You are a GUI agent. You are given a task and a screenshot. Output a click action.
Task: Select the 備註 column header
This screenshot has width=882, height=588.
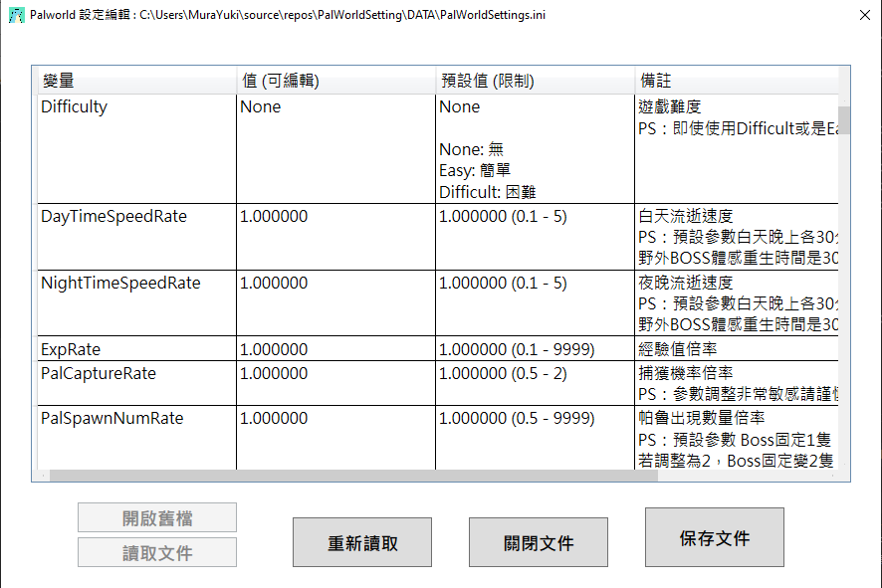(737, 81)
